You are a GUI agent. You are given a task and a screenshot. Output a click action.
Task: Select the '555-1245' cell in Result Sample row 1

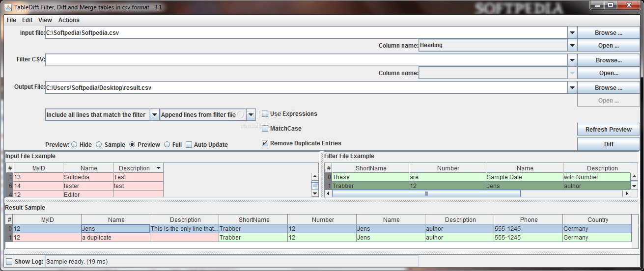[x=529, y=238]
